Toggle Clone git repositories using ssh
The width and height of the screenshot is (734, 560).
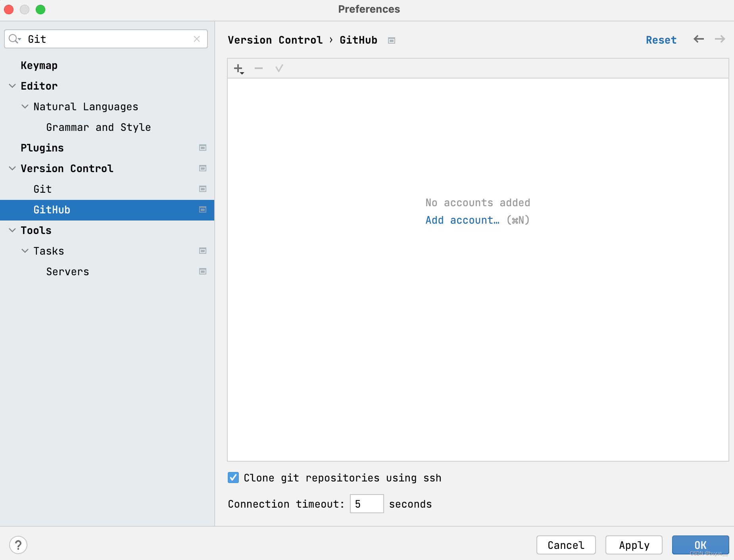point(233,478)
